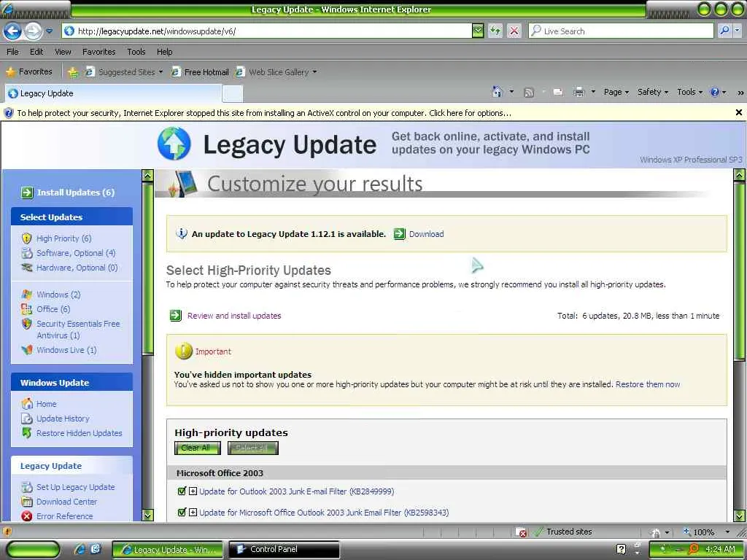Click the Office product icon in sidebar
This screenshot has height=560, width=747.
(x=27, y=309)
